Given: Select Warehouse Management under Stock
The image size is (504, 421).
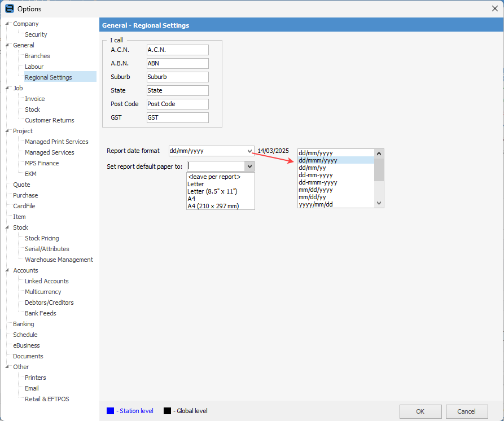Looking at the screenshot, I should [59, 259].
